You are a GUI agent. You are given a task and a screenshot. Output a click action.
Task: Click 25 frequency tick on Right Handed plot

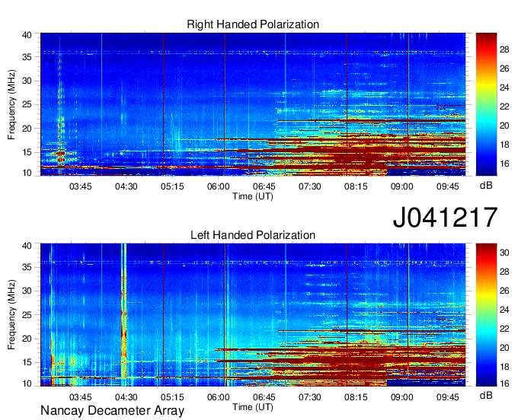(x=27, y=104)
